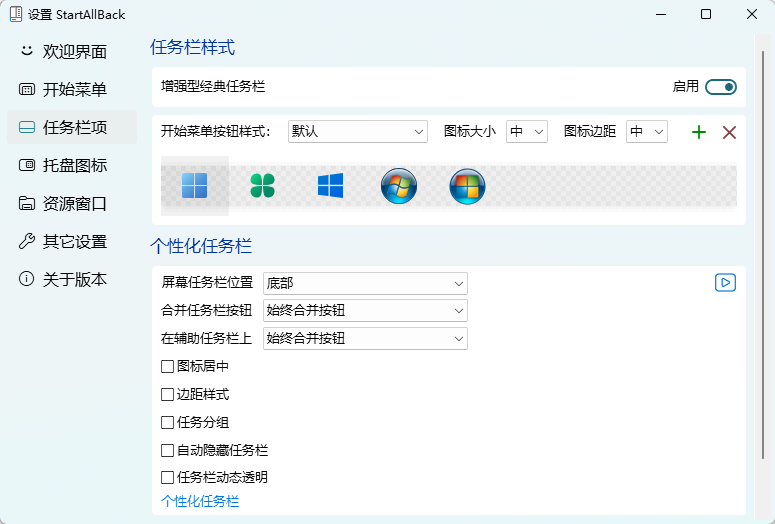The height and width of the screenshot is (524, 775).
Task: Open the 在辅助任务栏上 dropdown
Action: click(x=365, y=339)
